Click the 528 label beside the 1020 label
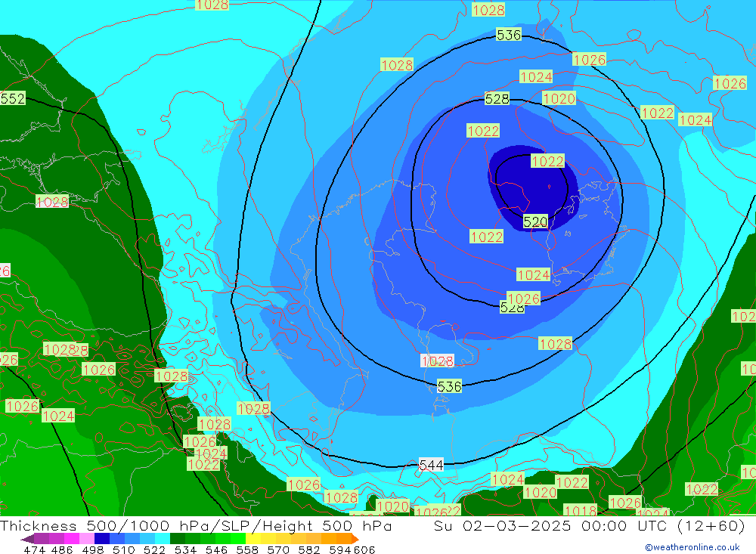756x554 pixels. pyautogui.click(x=497, y=99)
